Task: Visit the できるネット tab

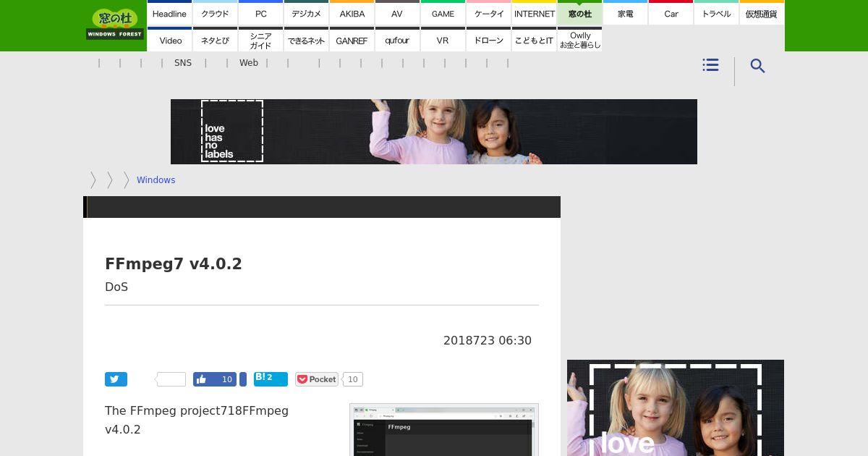Action: pyautogui.click(x=306, y=40)
